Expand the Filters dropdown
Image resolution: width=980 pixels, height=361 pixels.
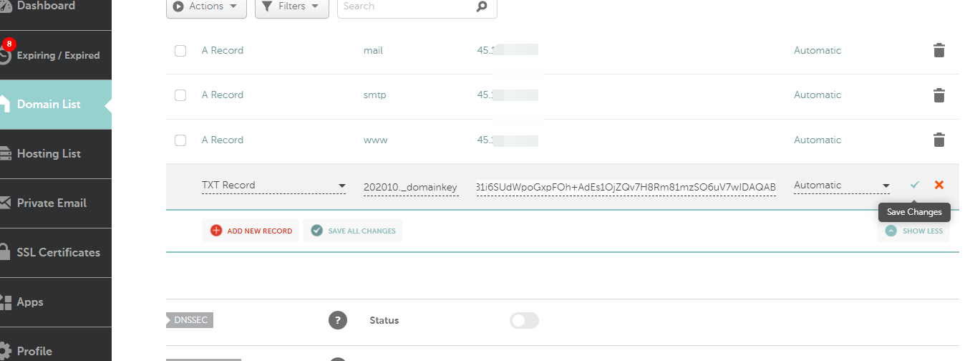pos(291,6)
